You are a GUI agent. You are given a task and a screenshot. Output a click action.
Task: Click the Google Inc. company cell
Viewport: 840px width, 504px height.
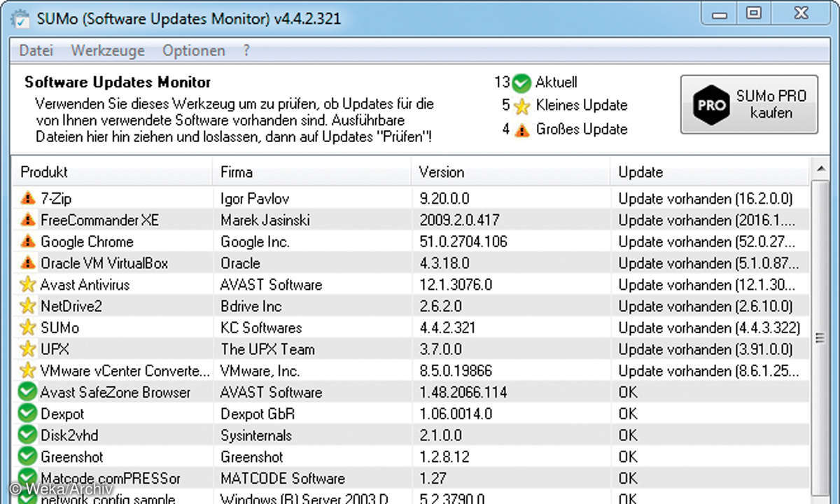255,242
